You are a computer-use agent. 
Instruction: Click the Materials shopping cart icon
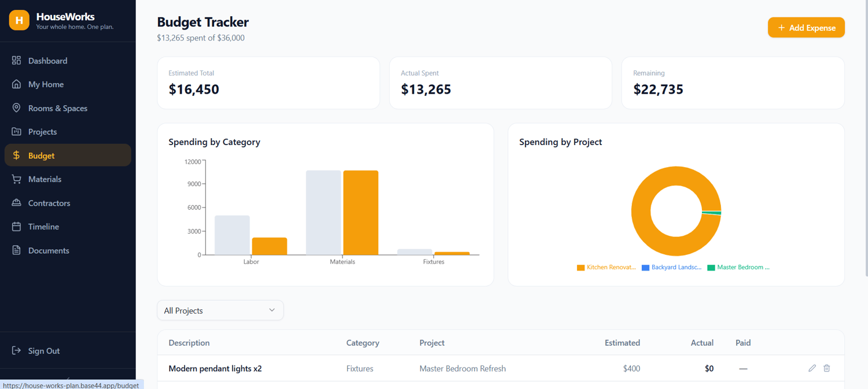point(16,179)
